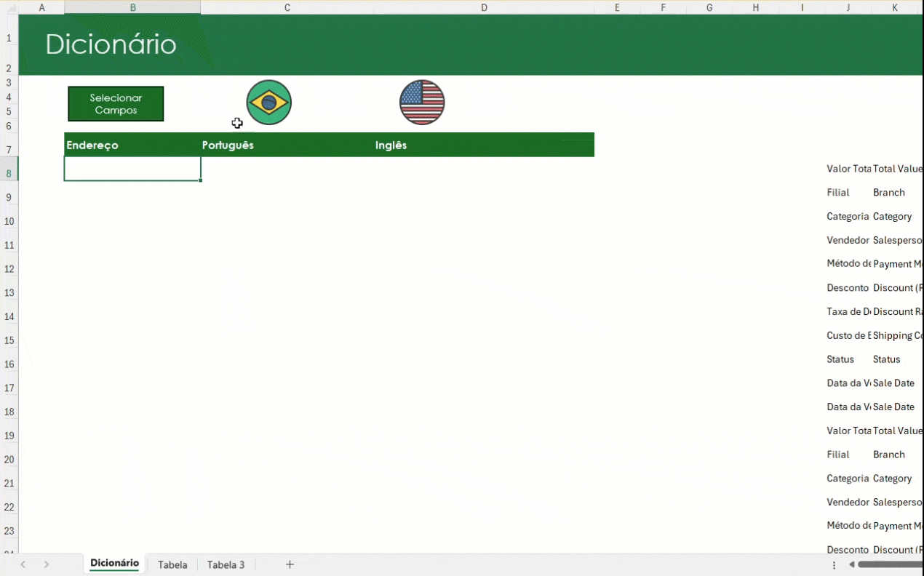Click the add new sheet plus icon
This screenshot has width=924, height=576.
(x=290, y=564)
